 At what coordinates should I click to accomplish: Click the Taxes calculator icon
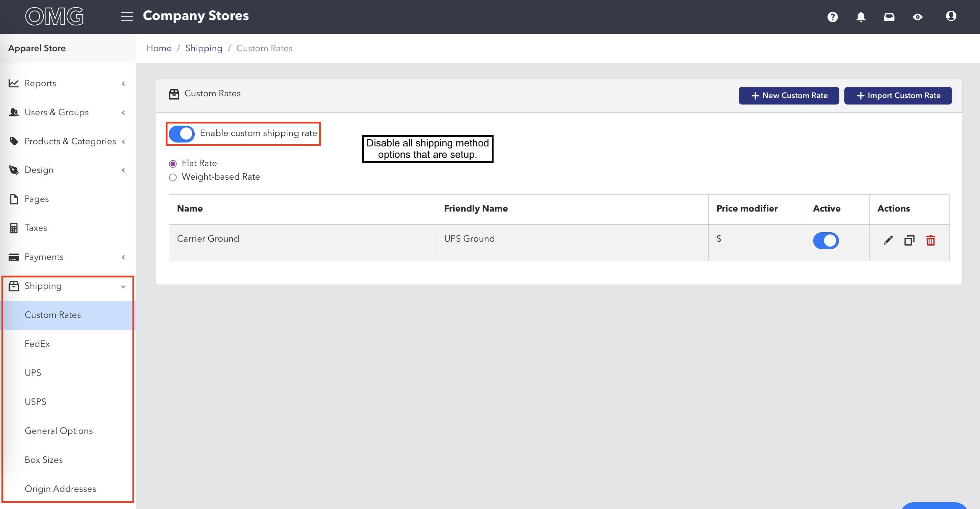tap(14, 228)
